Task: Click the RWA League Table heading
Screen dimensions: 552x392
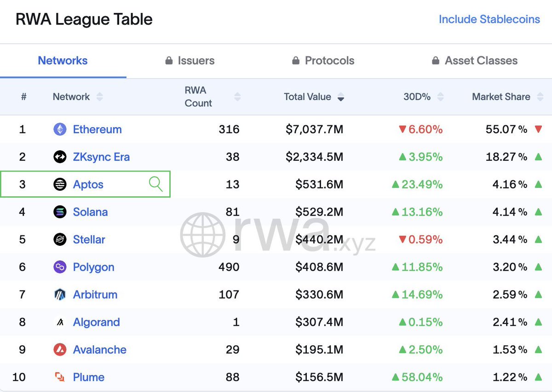Action: (84, 20)
